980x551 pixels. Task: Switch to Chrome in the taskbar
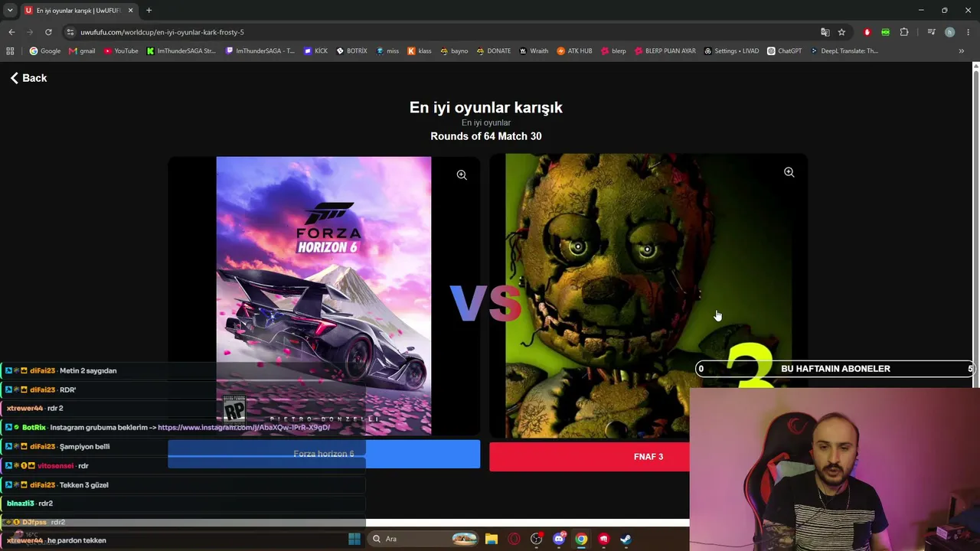(581, 539)
